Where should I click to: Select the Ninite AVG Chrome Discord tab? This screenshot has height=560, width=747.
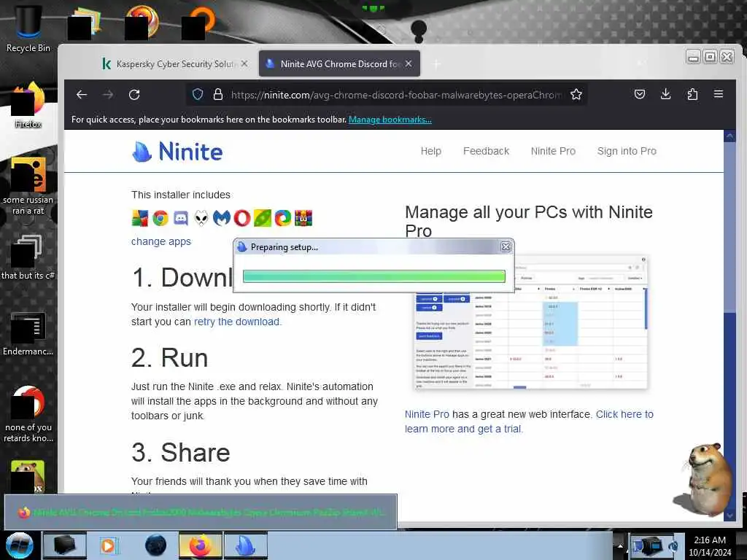339,64
